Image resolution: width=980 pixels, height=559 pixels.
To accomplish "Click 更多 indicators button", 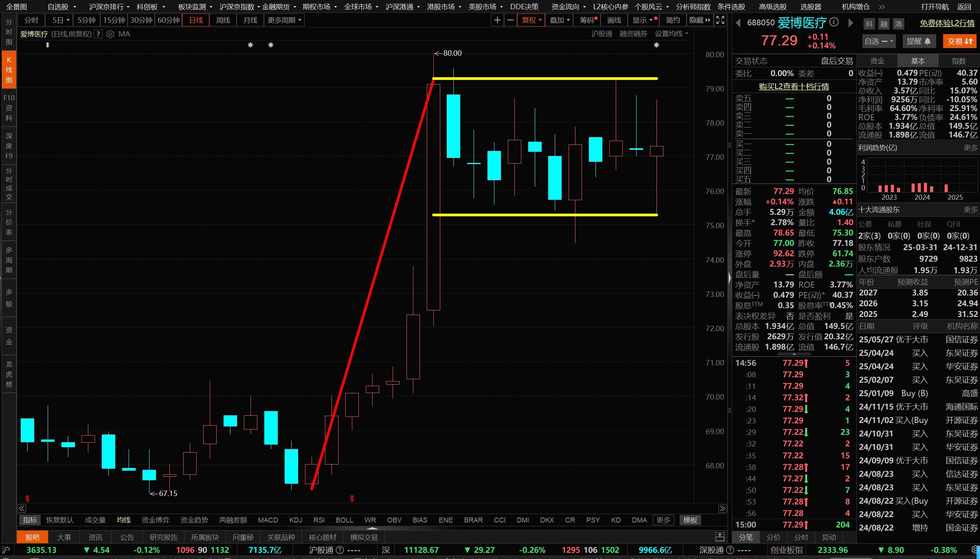I will pyautogui.click(x=663, y=520).
